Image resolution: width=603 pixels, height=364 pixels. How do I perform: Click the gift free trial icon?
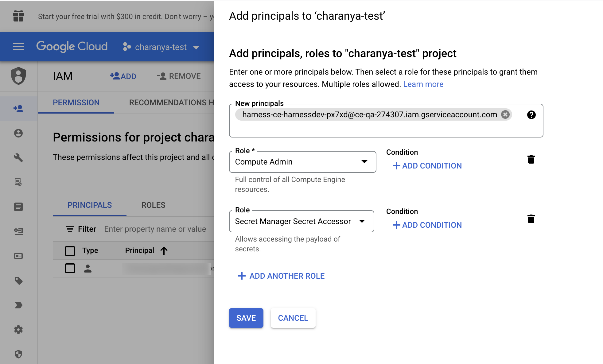pos(18,16)
